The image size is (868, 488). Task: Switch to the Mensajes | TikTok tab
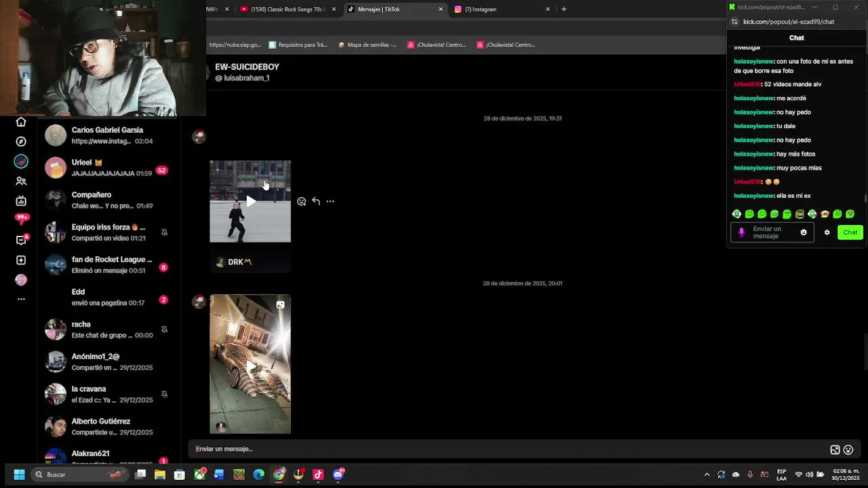(392, 9)
